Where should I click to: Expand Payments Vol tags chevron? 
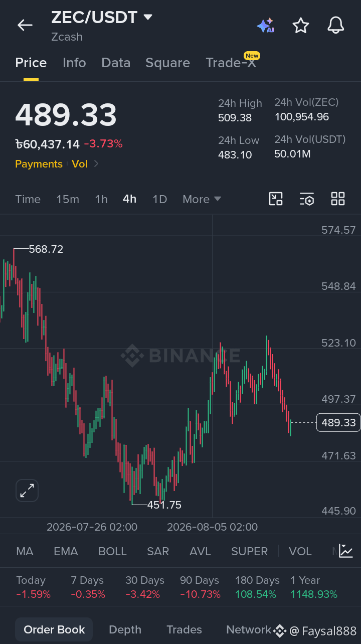click(96, 164)
